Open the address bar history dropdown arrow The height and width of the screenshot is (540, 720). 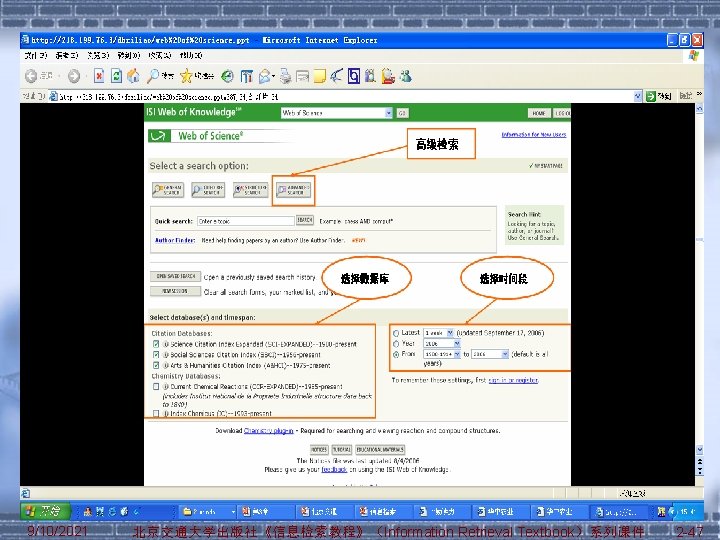(x=637, y=96)
